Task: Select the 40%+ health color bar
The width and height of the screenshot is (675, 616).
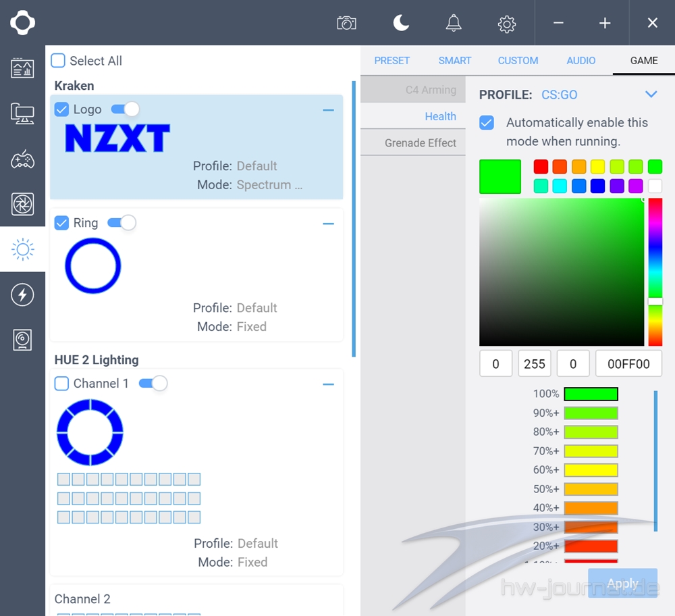Action: tap(591, 508)
